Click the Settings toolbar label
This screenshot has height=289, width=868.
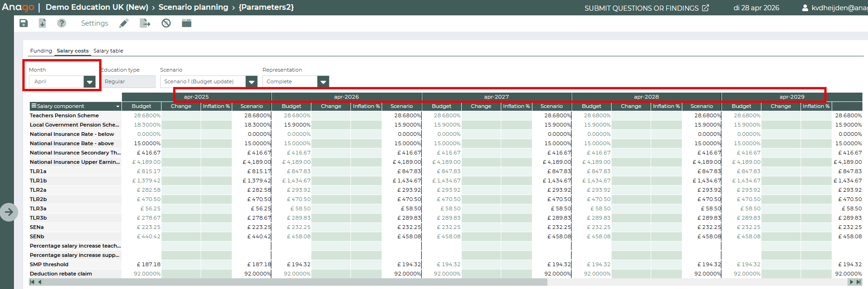(94, 23)
